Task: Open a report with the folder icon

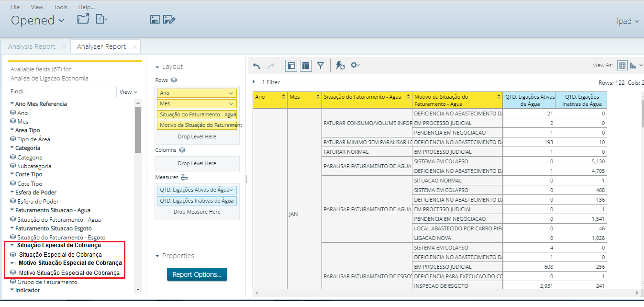Action: tap(83, 18)
